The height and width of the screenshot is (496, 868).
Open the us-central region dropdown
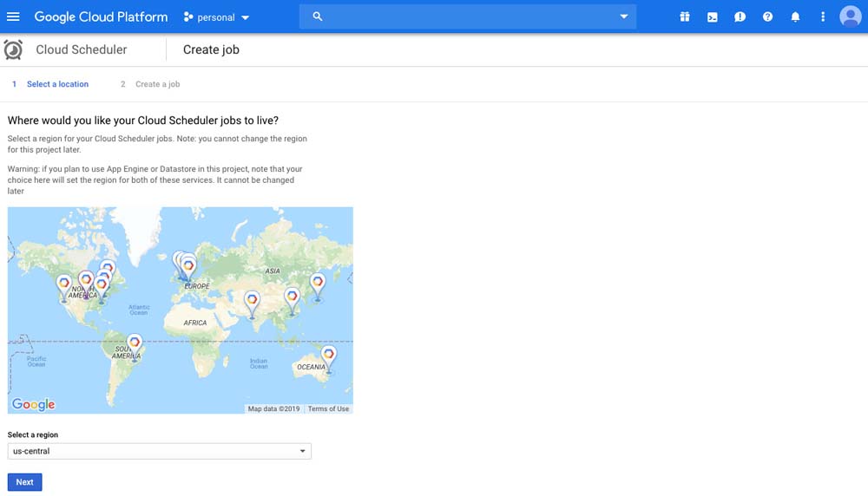[159, 451]
